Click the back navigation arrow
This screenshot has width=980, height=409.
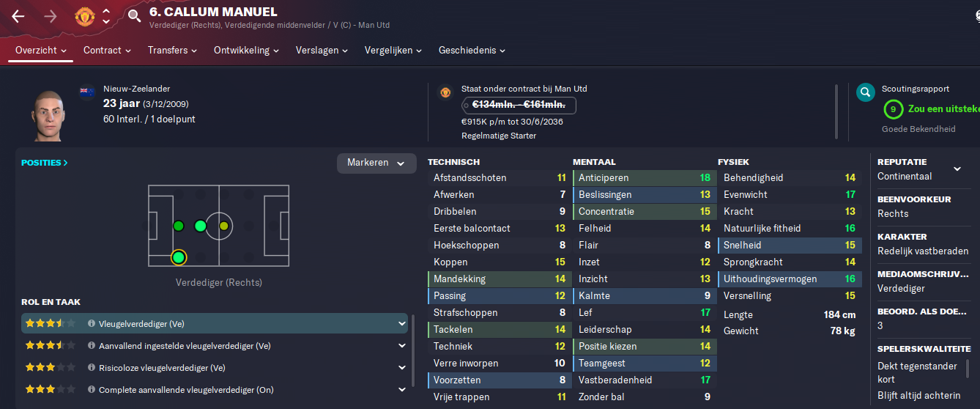click(x=18, y=16)
